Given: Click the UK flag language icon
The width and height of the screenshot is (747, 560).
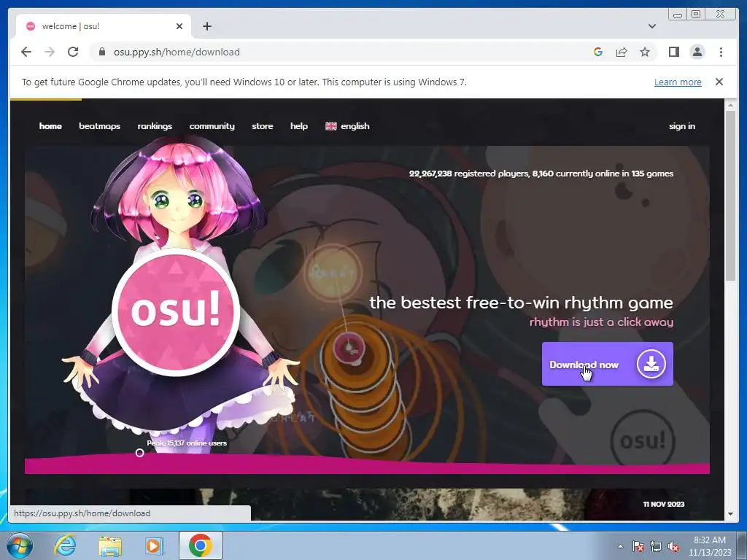Looking at the screenshot, I should point(331,126).
